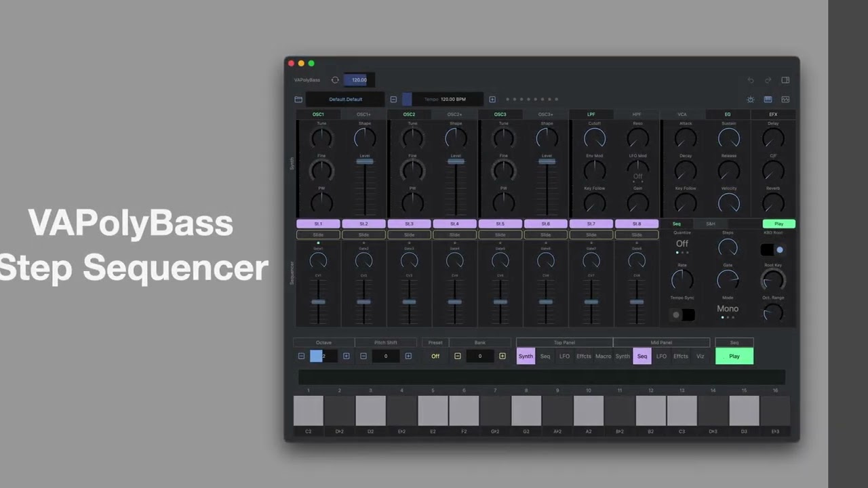Select Seq in Mid Panel group

tap(642, 356)
